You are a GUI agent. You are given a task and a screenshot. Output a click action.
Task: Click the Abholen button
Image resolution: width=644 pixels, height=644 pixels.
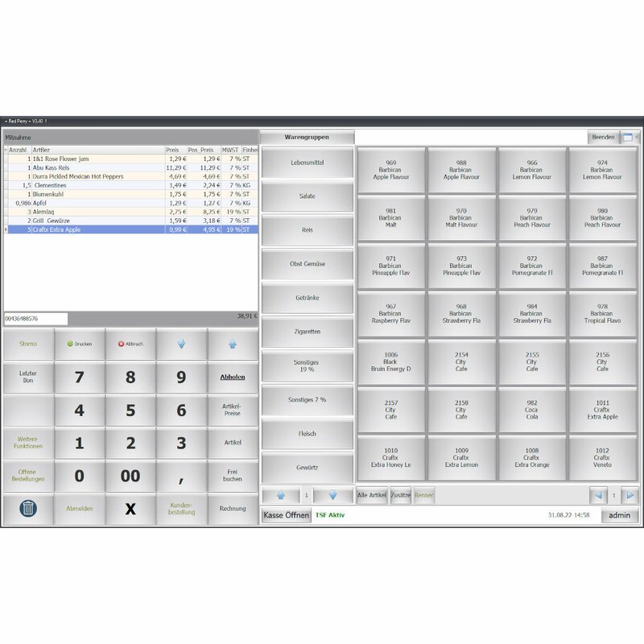click(233, 377)
